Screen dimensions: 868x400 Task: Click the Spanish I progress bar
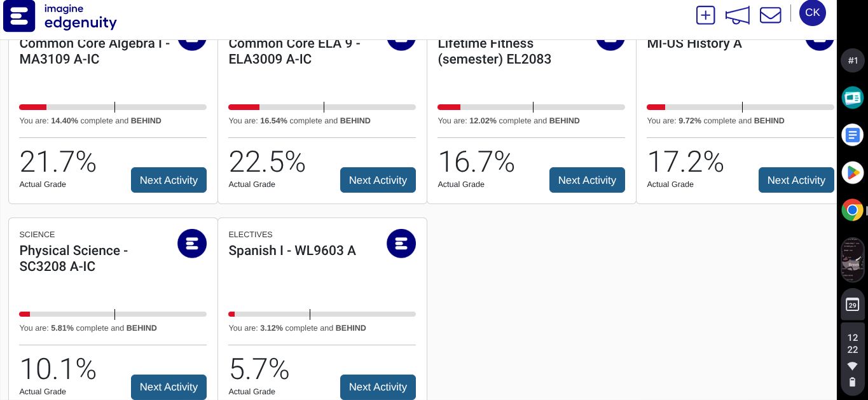tap(322, 314)
